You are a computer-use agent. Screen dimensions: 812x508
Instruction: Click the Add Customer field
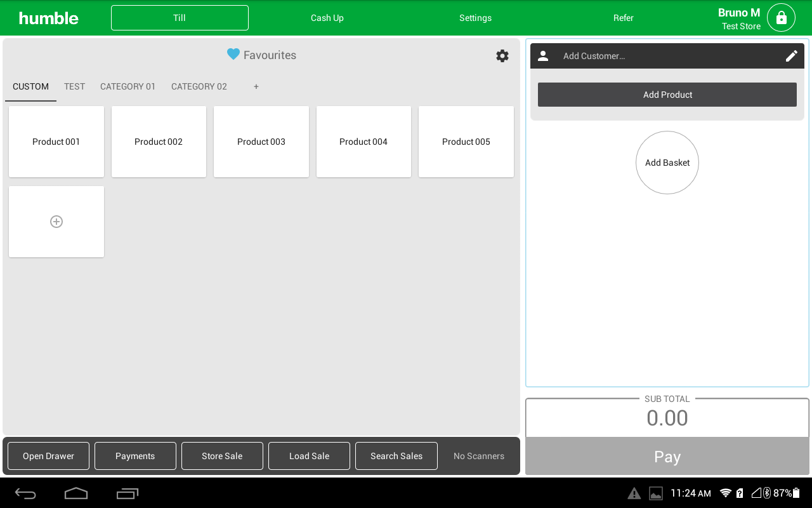point(667,56)
